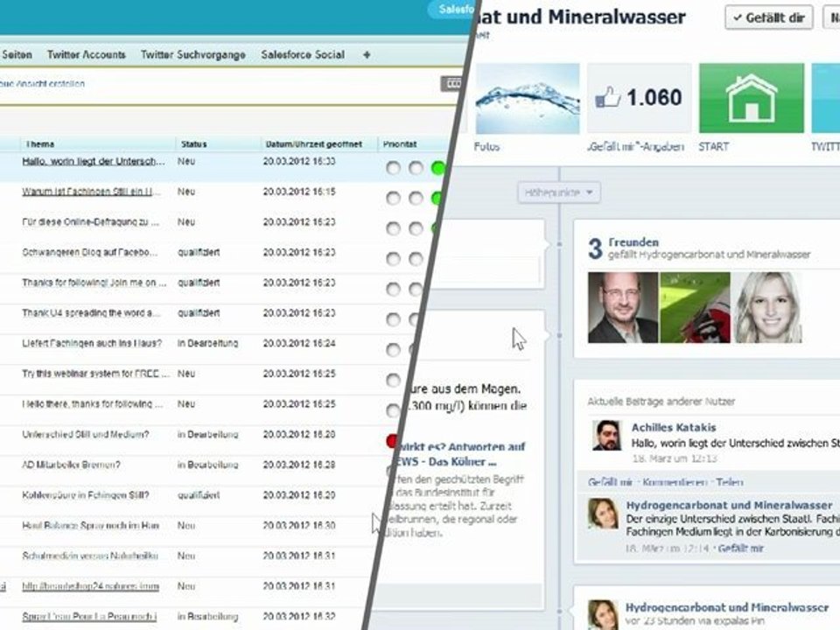This screenshot has width=840, height=630.
Task: Open case 'Try this webinar system for FREE'
Action: (95, 374)
